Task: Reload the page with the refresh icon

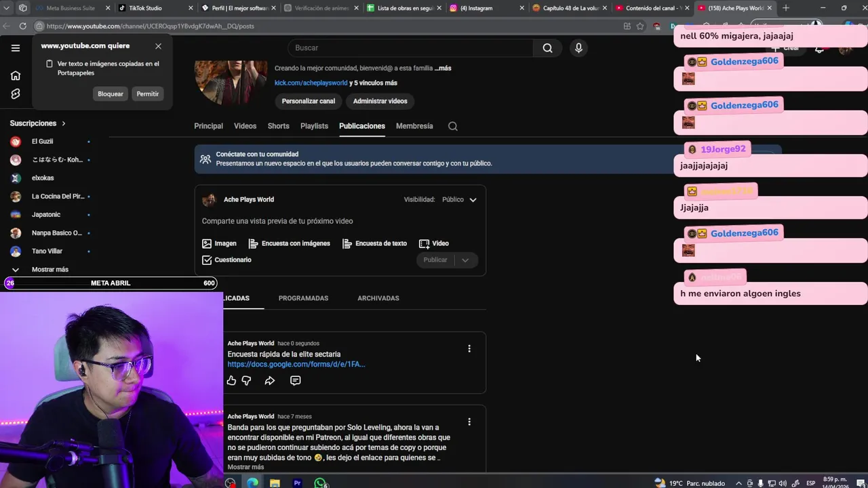Action: pos(22,26)
